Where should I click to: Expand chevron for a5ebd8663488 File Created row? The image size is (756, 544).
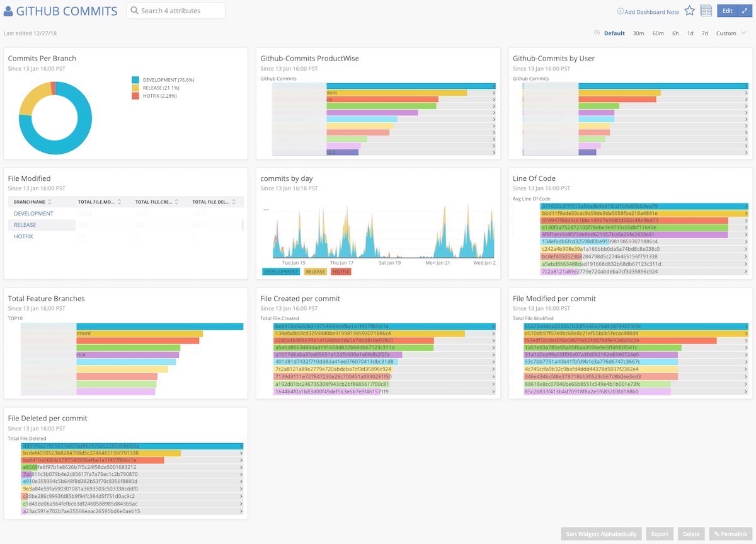point(493,347)
